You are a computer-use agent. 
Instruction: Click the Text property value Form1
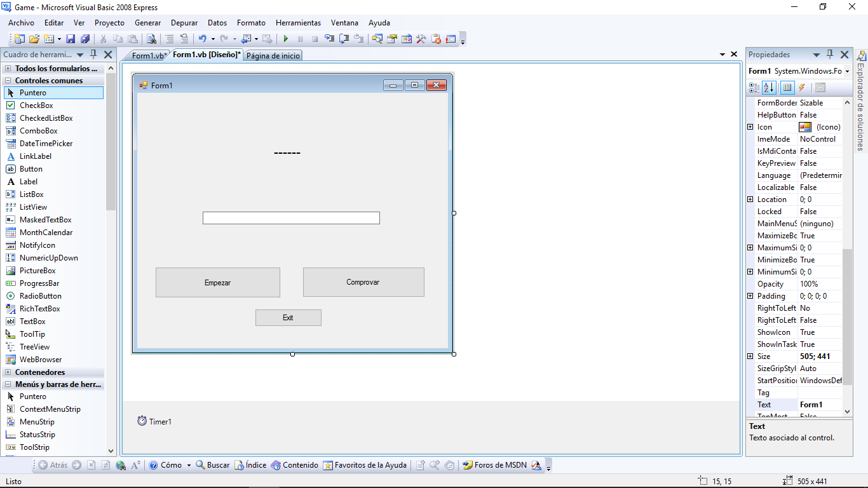click(820, 405)
